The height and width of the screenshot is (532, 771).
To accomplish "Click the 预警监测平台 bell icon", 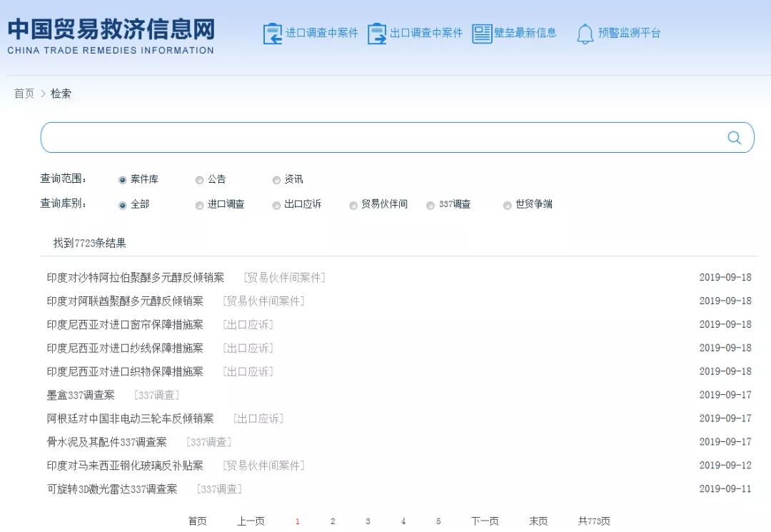I will [585, 33].
